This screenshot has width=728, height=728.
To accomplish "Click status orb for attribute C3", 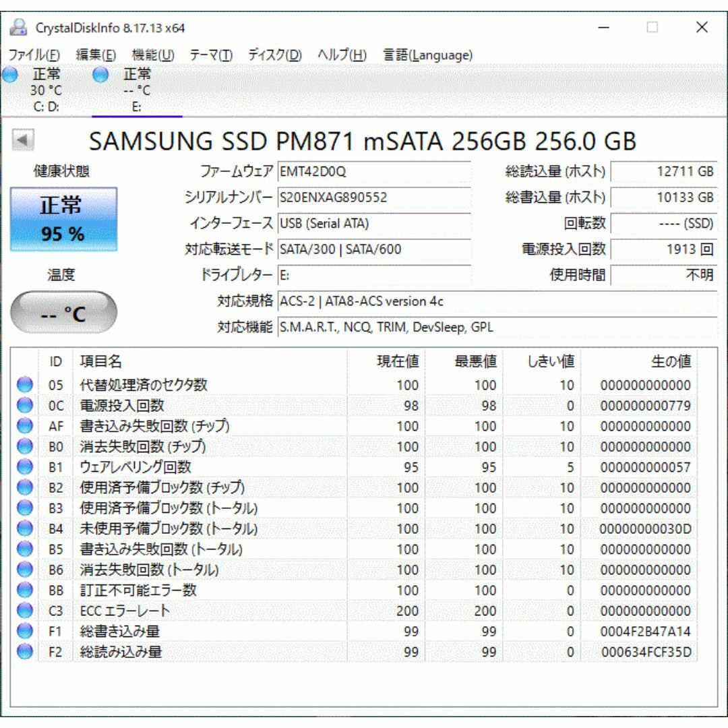I will point(25,610).
